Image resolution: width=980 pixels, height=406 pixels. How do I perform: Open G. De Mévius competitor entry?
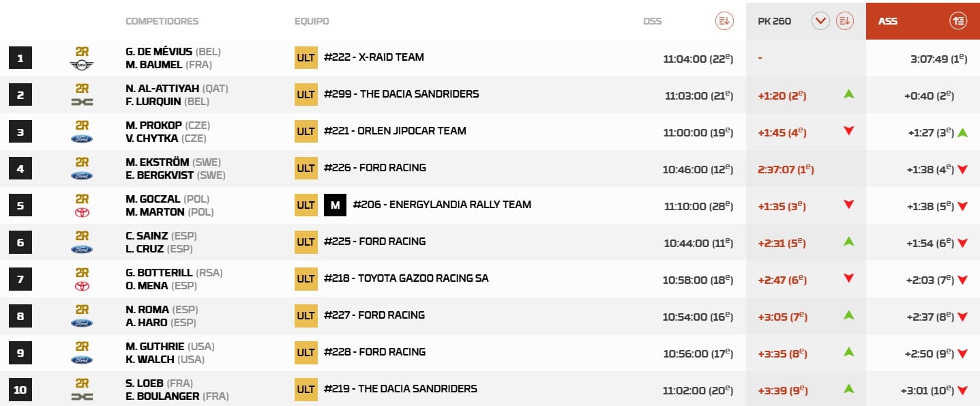click(x=159, y=52)
